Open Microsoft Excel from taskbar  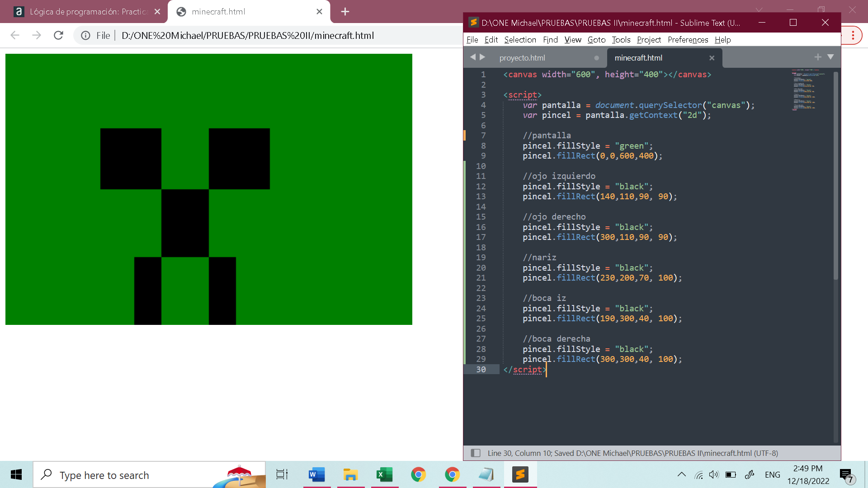(384, 474)
